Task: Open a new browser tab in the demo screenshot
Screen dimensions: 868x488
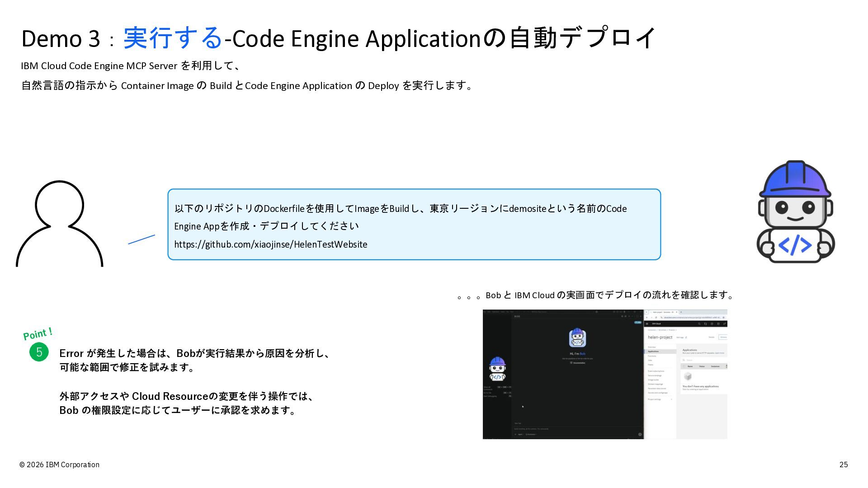Action: point(681,312)
